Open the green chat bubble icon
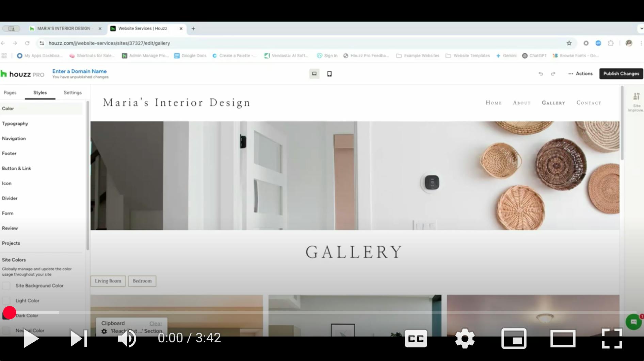This screenshot has height=361, width=644. 633,322
